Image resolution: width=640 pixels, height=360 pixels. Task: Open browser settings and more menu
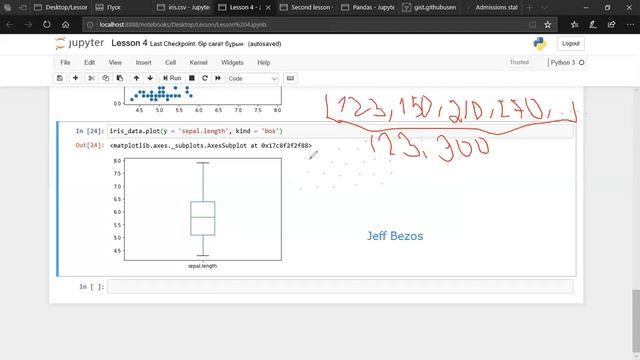tap(630, 24)
